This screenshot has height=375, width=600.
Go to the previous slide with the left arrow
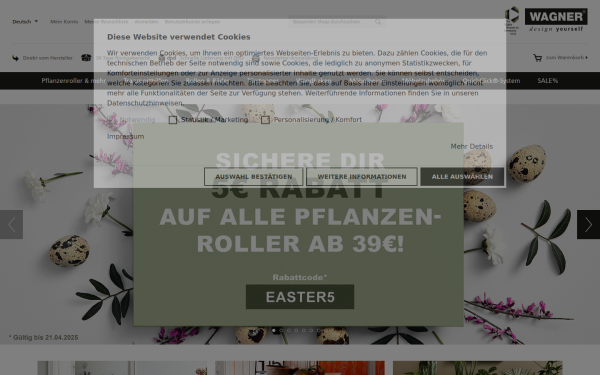coord(11,225)
